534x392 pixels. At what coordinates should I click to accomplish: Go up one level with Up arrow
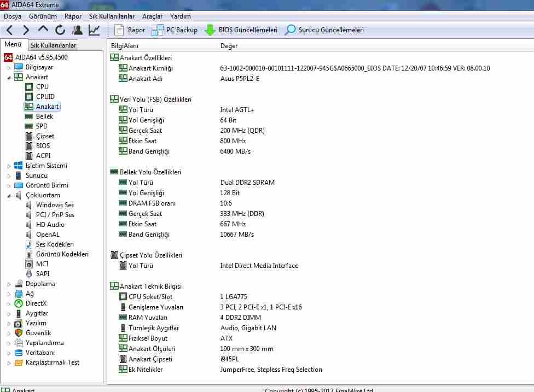(43, 30)
